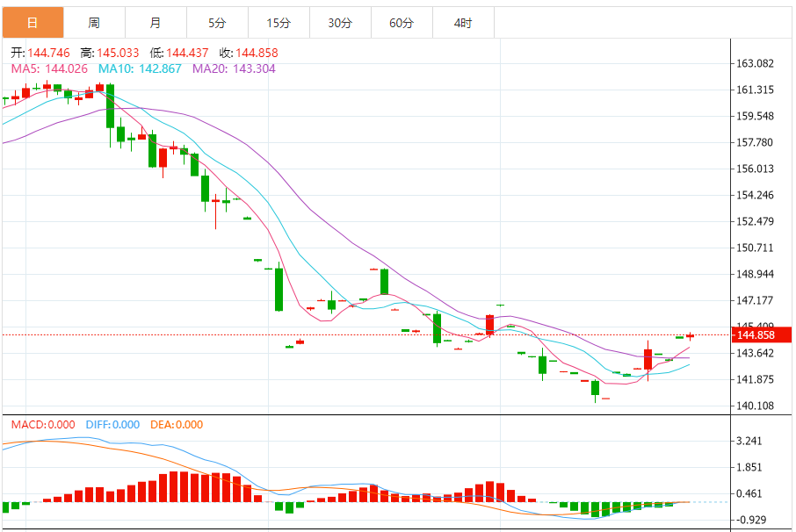Click the MA20 value 143.304

coord(254,68)
